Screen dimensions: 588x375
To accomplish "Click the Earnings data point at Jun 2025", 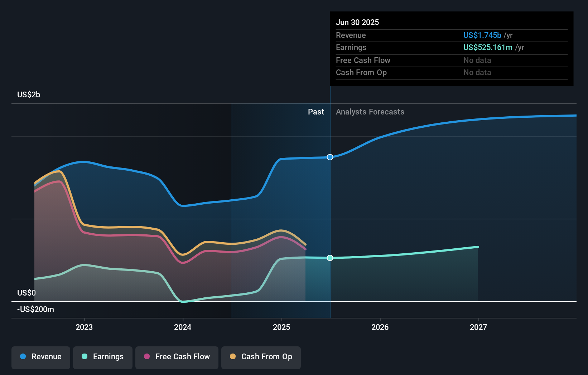I will (x=330, y=258).
